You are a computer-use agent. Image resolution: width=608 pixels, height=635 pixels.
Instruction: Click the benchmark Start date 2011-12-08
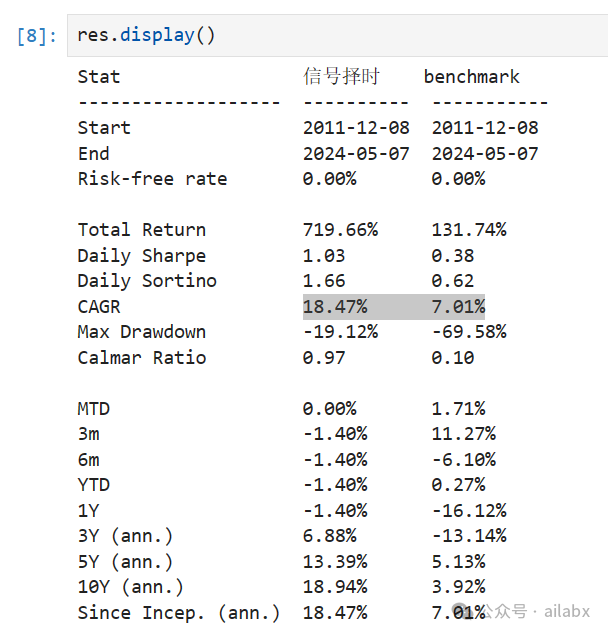(485, 128)
